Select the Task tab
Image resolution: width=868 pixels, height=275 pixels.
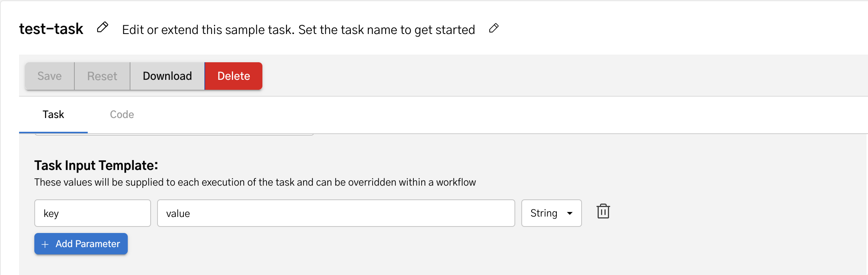[x=53, y=114]
